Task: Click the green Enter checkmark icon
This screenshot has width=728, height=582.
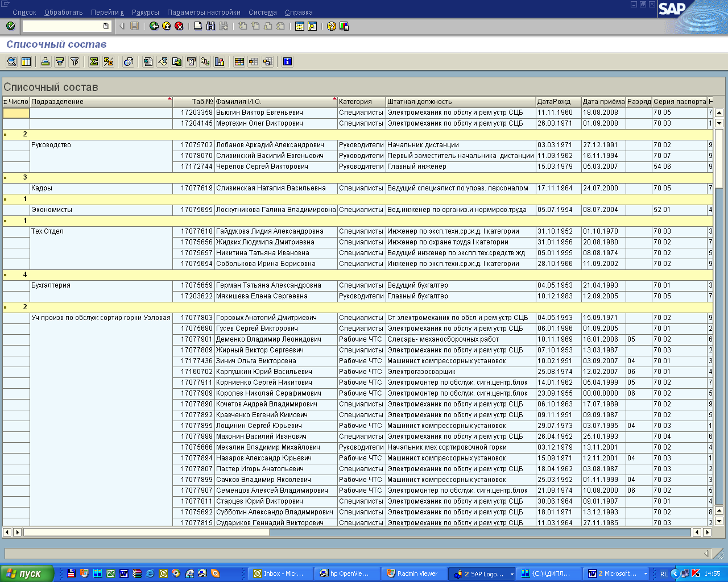Action: (11, 26)
